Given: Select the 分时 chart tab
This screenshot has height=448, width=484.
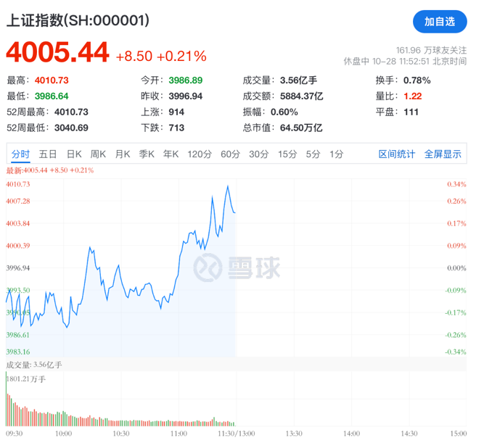Looking at the screenshot, I should point(20,154).
